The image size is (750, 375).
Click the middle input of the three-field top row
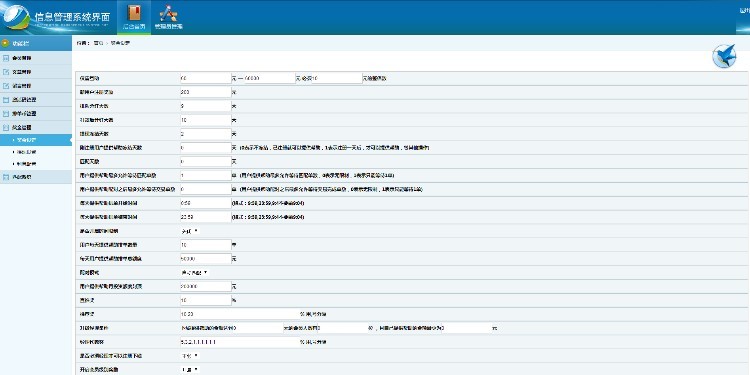click(270, 78)
